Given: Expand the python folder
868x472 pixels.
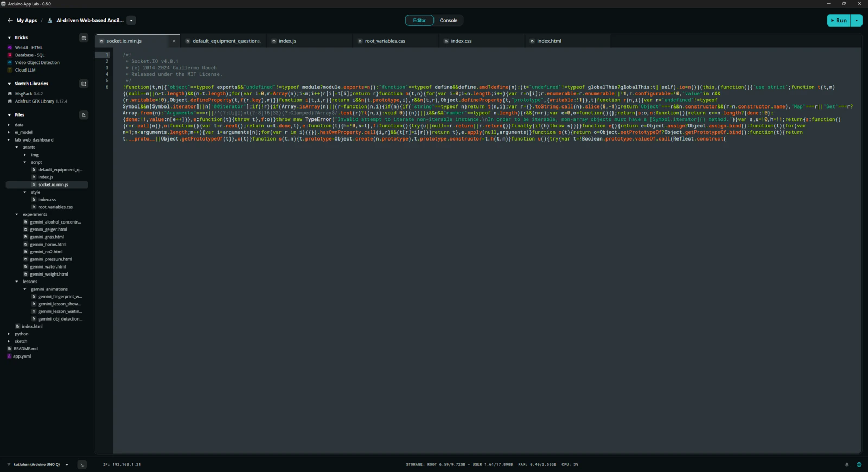Looking at the screenshot, I should tap(9, 334).
